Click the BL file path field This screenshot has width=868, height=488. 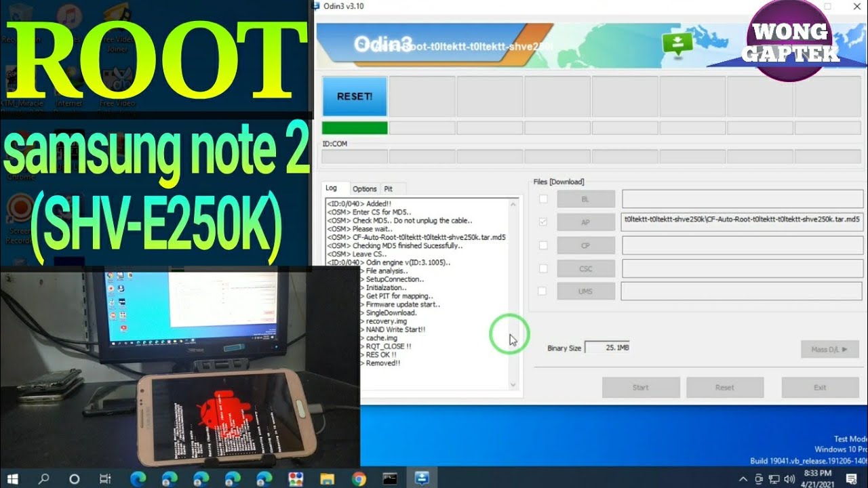pyautogui.click(x=743, y=199)
